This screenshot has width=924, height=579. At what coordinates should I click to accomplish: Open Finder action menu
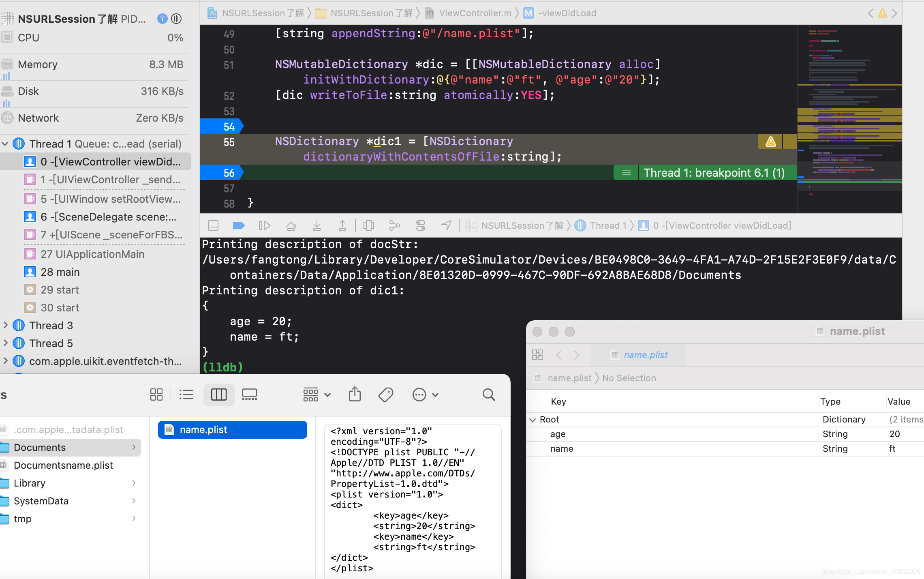coord(425,395)
